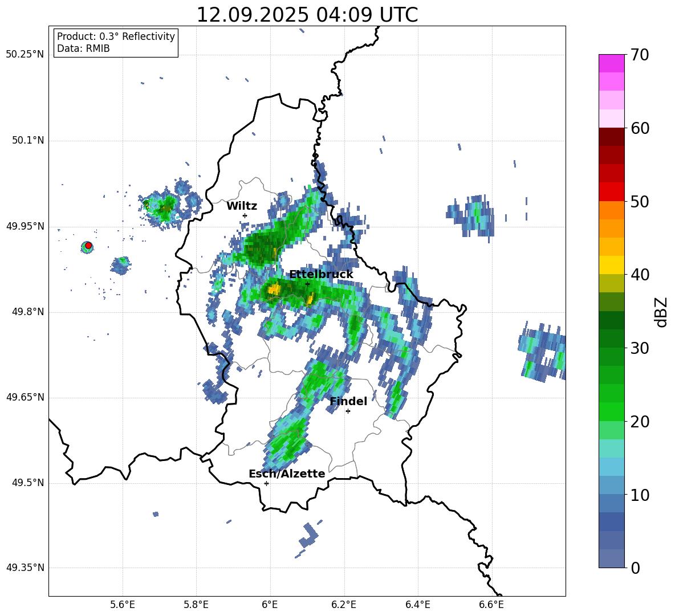
Task: Click the red radar site marker dot
Action: coord(88,246)
